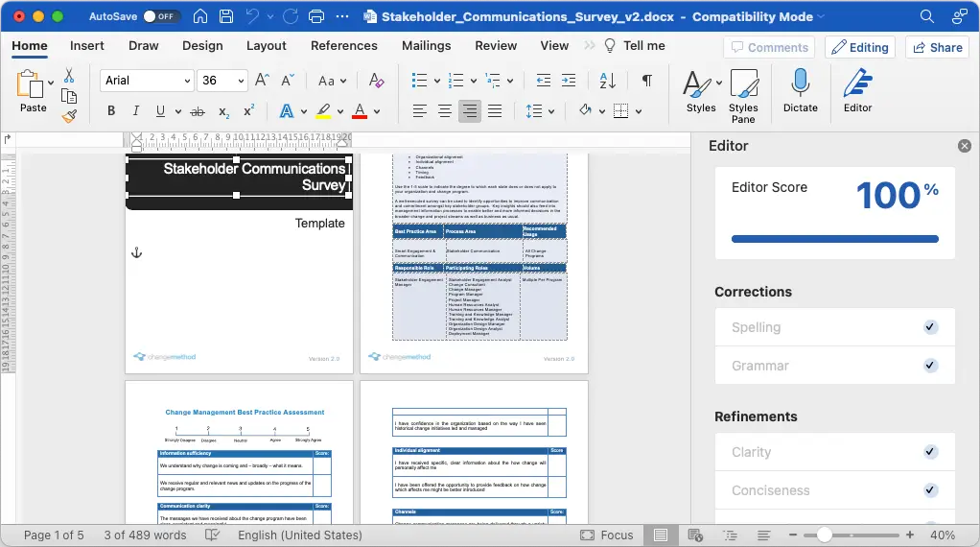Toggle Bold formatting

(111, 111)
